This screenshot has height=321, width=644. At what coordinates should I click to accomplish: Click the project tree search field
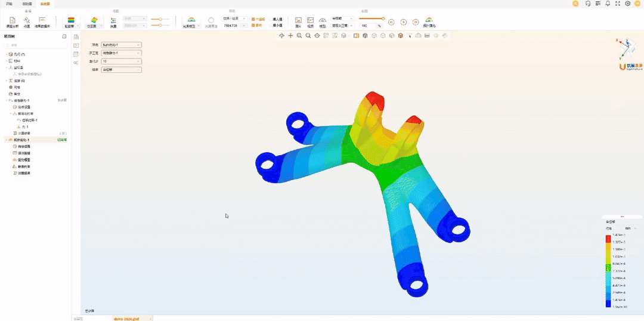pos(36,45)
